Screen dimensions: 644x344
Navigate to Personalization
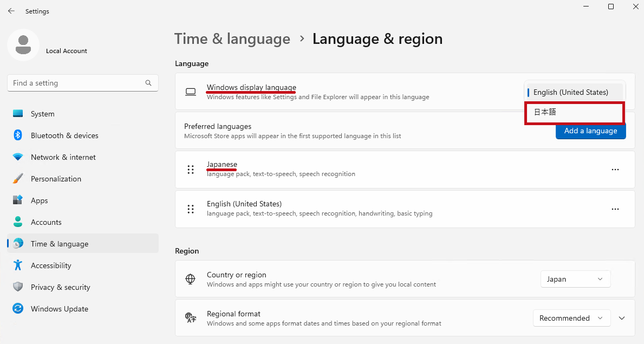[83, 179]
